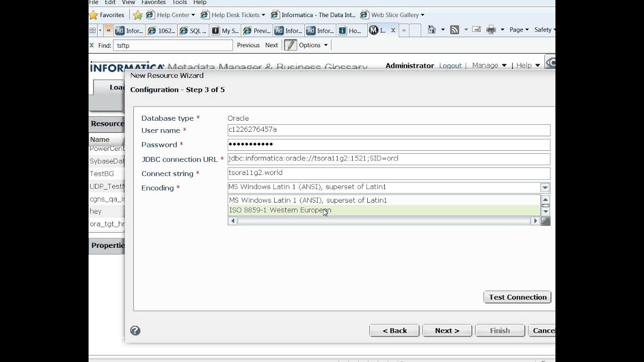Toggle the highlight matches pencil icon
The width and height of the screenshot is (644, 362).
click(x=290, y=45)
